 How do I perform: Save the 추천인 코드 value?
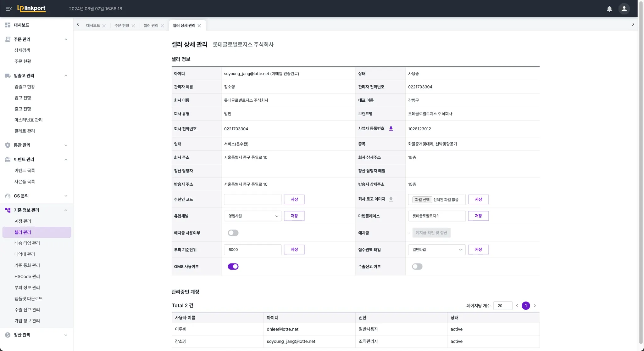(294, 200)
